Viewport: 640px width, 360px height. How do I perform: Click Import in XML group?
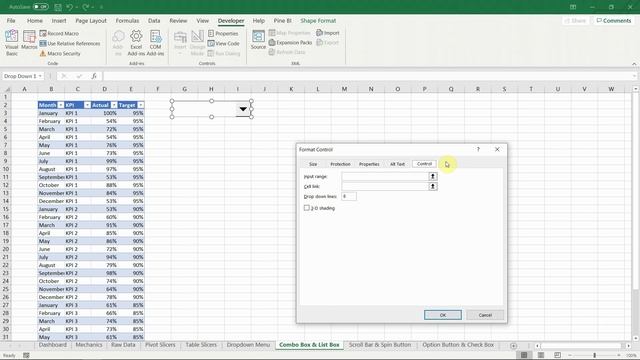click(x=328, y=33)
